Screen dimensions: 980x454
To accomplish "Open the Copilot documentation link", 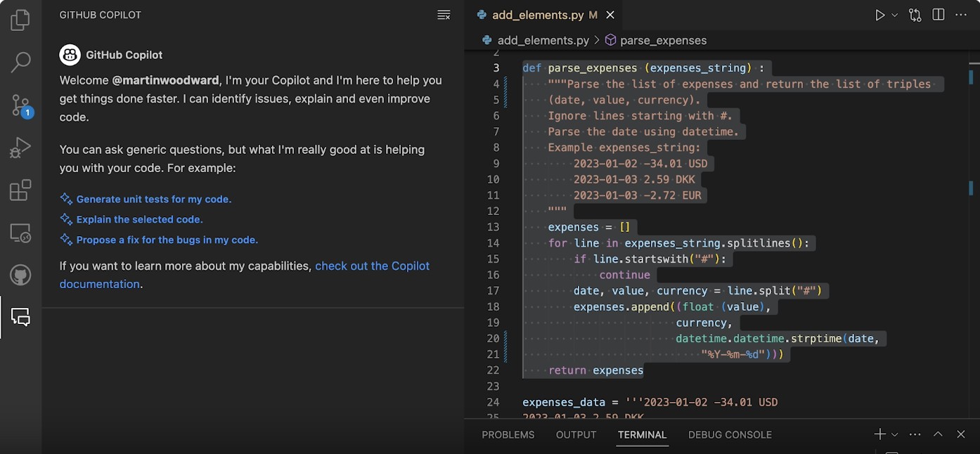I will click(245, 275).
